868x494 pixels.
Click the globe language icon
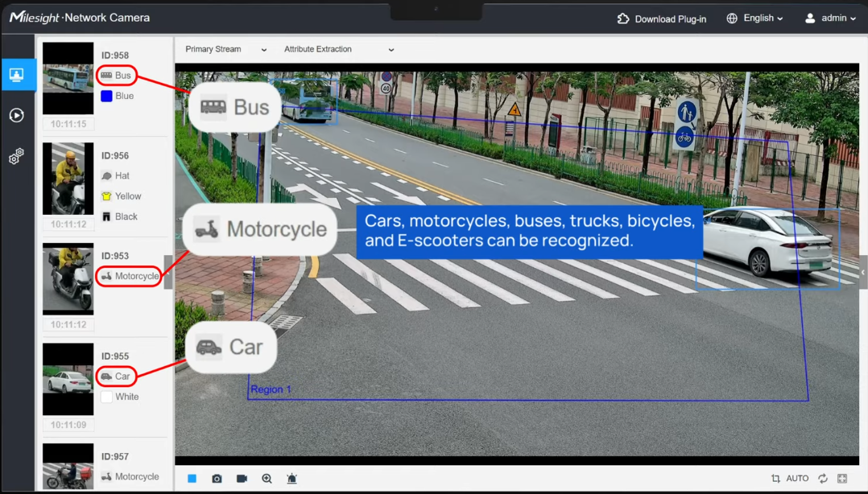tap(732, 19)
